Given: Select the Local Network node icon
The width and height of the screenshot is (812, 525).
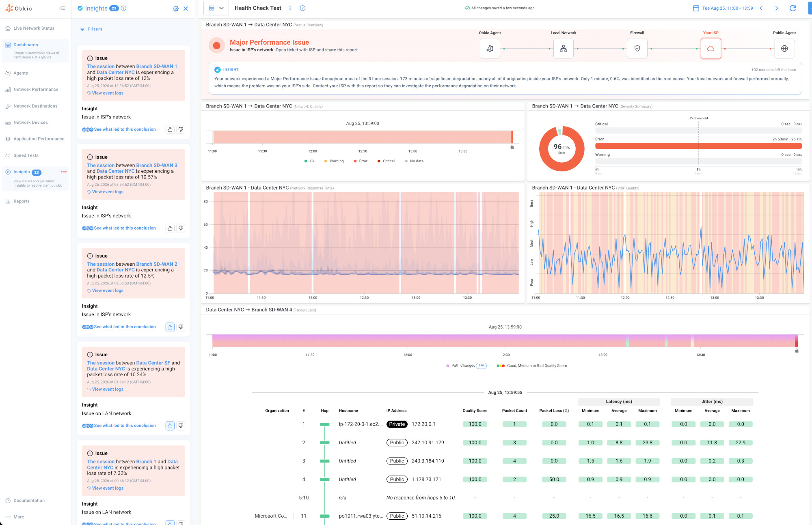Looking at the screenshot, I should click(x=564, y=49).
